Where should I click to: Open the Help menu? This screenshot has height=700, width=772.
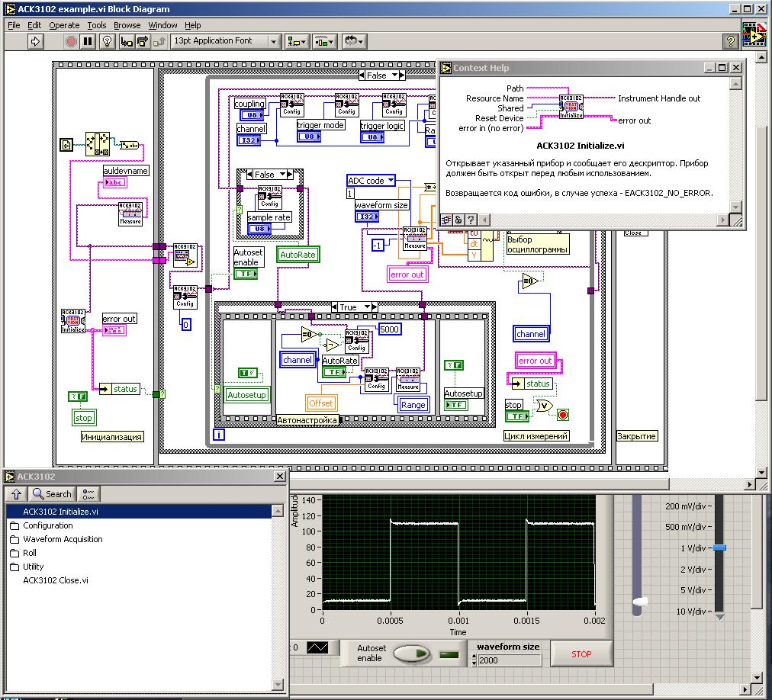[192, 25]
